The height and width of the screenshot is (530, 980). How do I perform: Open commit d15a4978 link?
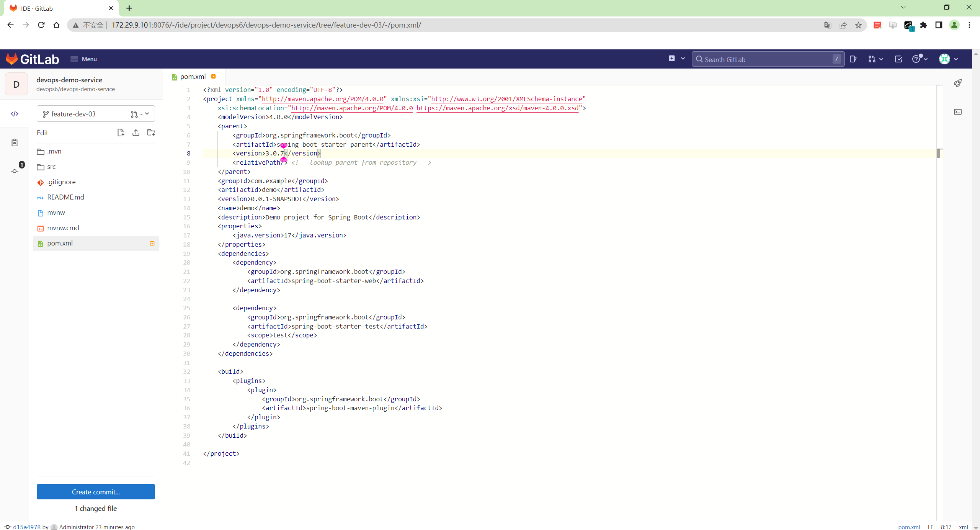tap(27, 527)
